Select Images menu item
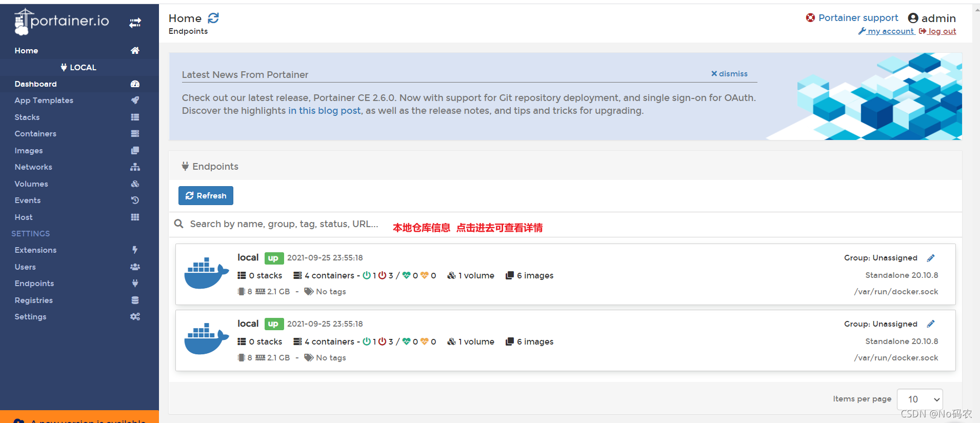The image size is (980, 423). tap(28, 150)
